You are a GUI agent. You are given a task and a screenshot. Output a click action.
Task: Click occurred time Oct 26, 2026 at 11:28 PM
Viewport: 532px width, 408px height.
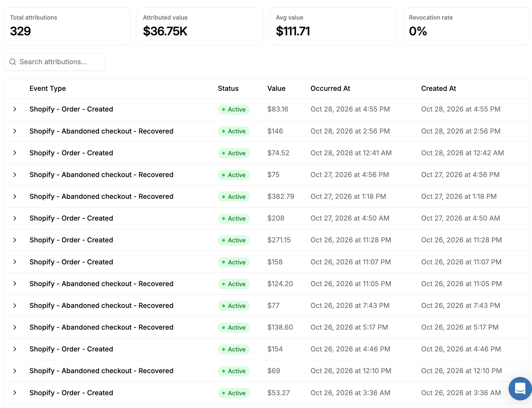click(351, 240)
